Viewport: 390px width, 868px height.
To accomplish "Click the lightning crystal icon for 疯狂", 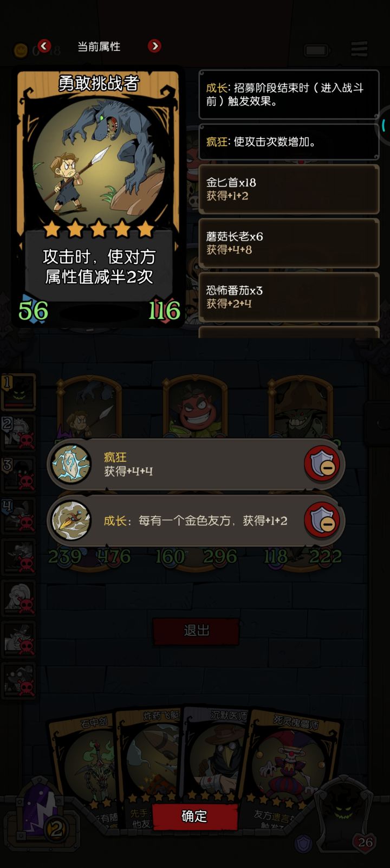I will point(71,464).
